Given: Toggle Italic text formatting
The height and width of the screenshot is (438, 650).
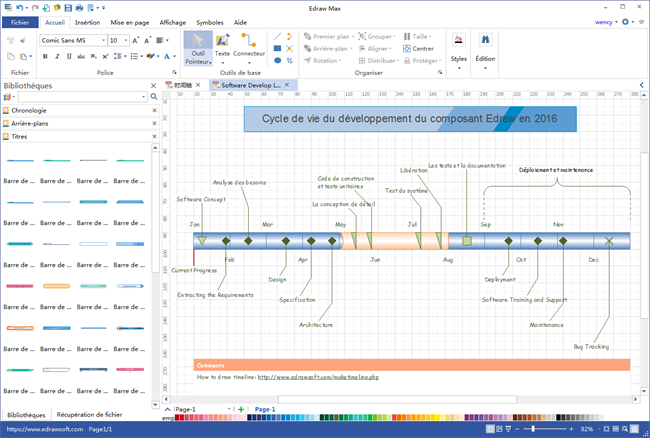Looking at the screenshot, I should [57, 58].
